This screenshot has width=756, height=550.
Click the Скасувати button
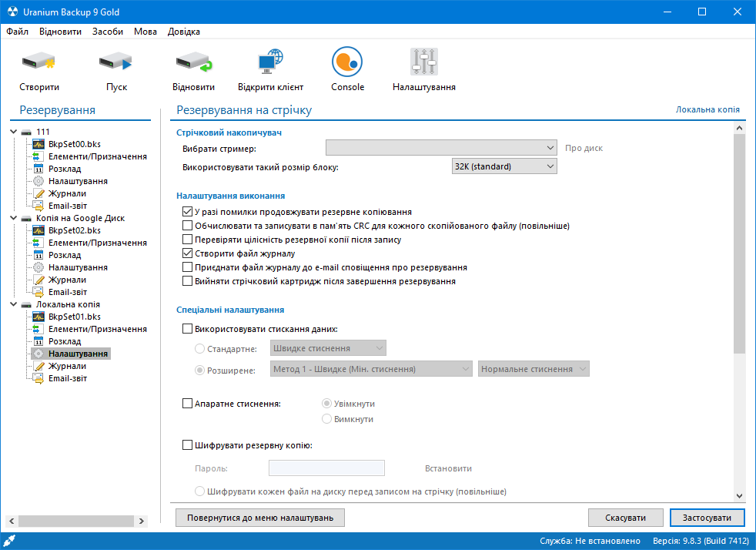click(x=625, y=518)
